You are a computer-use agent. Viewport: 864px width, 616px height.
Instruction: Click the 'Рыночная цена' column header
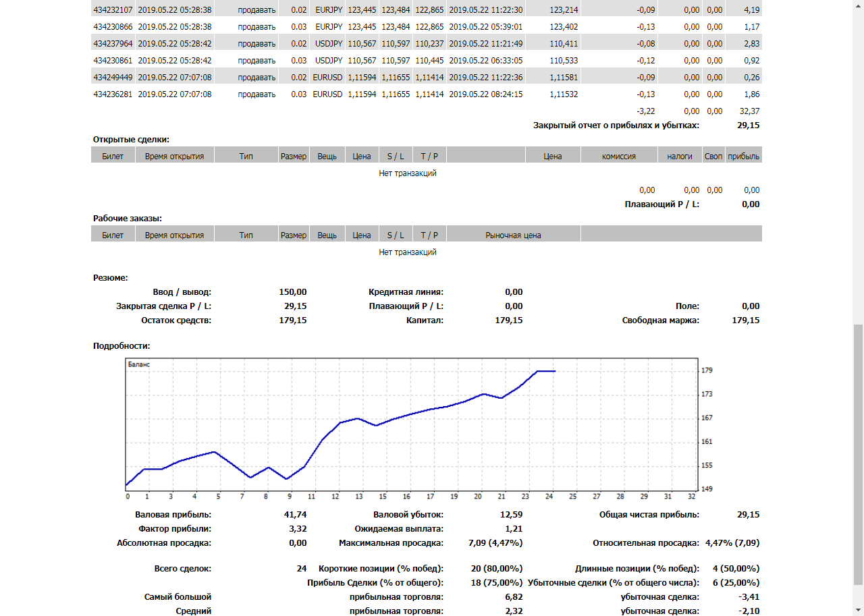[x=513, y=235]
